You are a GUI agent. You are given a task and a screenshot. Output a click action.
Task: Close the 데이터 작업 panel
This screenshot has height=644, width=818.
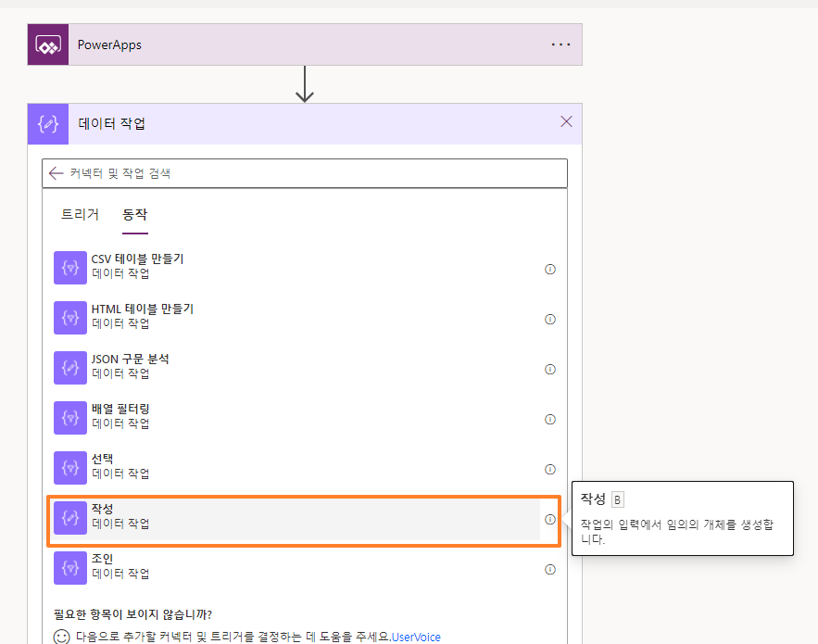[566, 122]
